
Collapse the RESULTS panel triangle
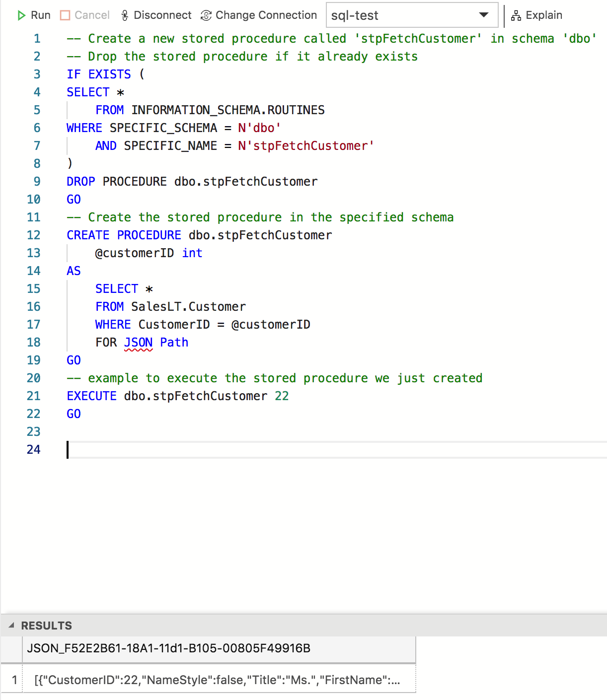[x=11, y=626]
